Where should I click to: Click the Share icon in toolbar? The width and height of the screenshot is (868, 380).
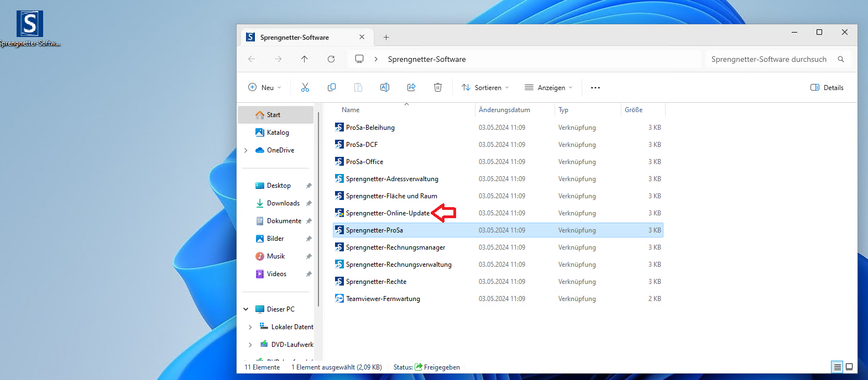point(411,87)
